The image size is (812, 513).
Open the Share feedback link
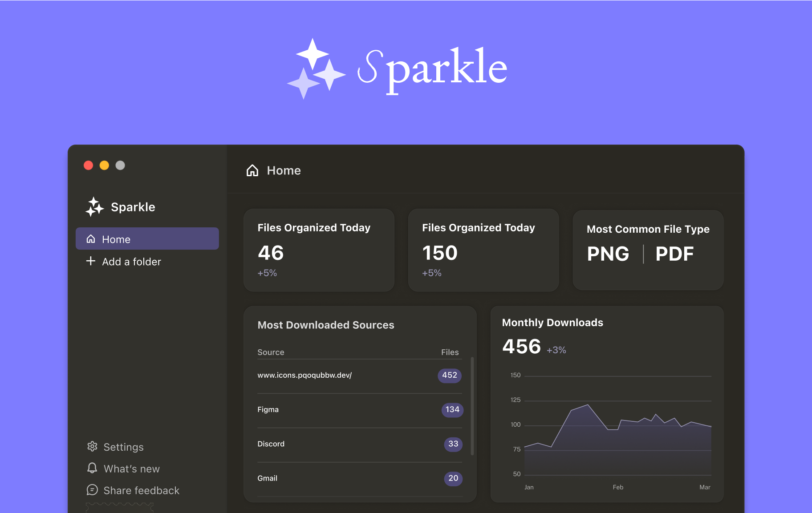[141, 490]
